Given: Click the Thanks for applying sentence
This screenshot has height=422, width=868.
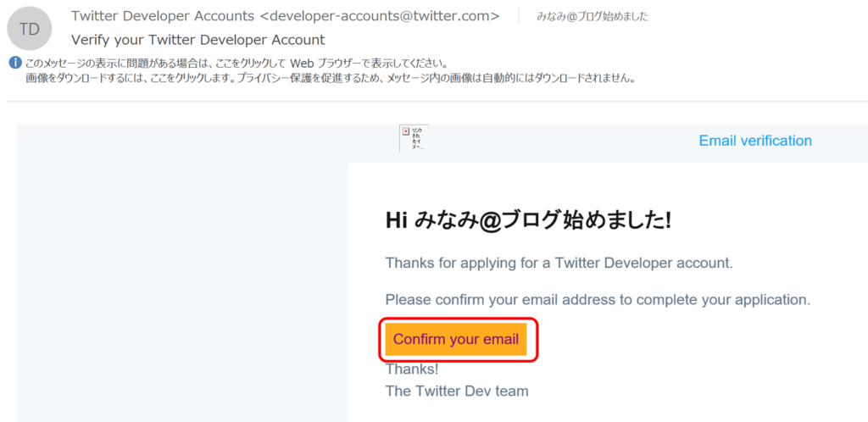Looking at the screenshot, I should tap(559, 264).
